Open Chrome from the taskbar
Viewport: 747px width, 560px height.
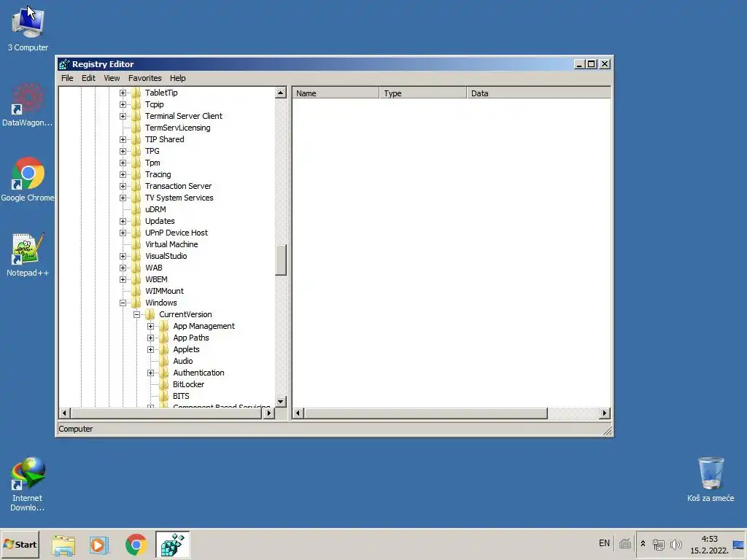pos(136,544)
